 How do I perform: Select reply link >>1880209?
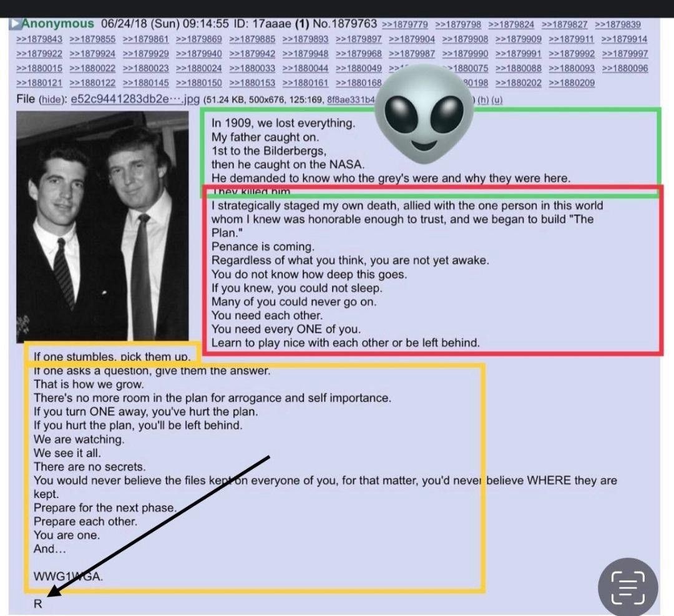point(572,83)
